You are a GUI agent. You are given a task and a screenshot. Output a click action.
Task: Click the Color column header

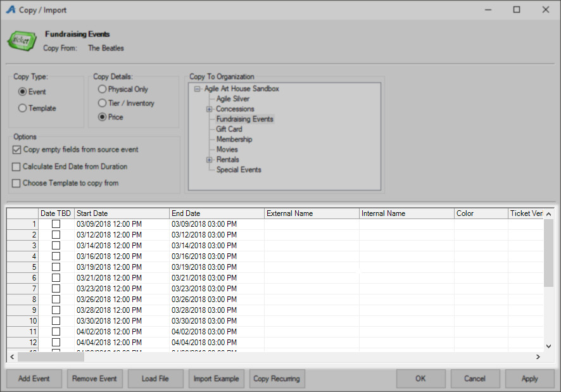click(481, 213)
